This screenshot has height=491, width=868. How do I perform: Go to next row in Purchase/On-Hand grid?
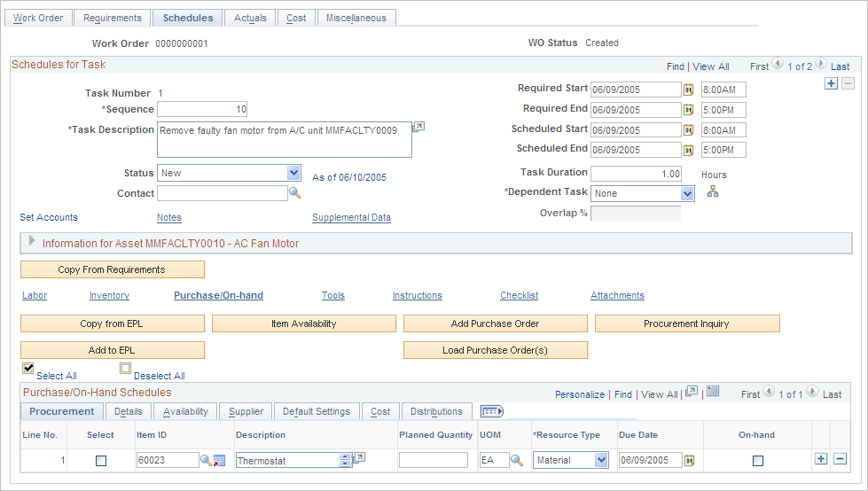813,392
